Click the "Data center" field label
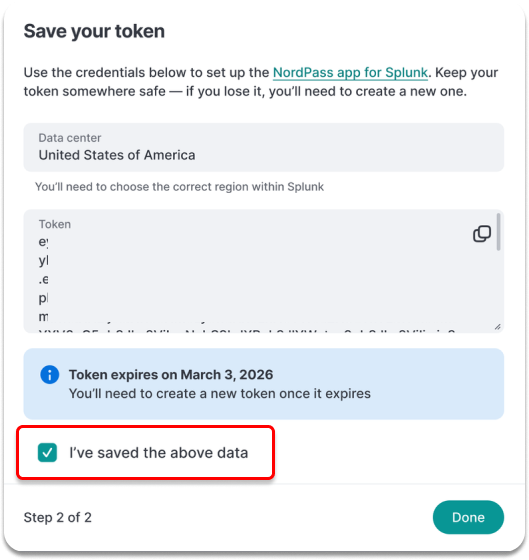Image resolution: width=529 pixels, height=560 pixels. [70, 138]
